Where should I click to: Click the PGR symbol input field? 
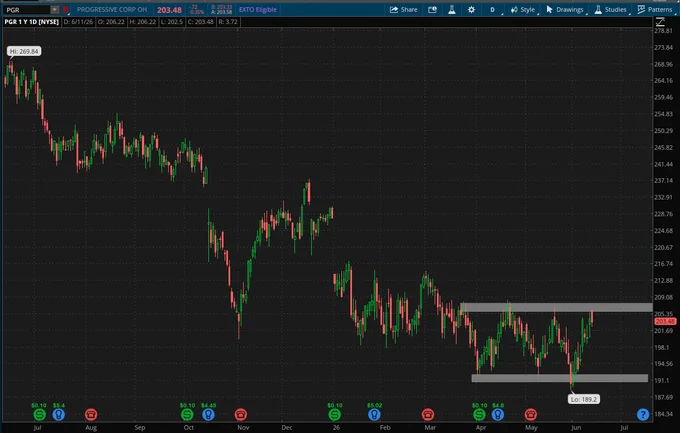(27, 10)
